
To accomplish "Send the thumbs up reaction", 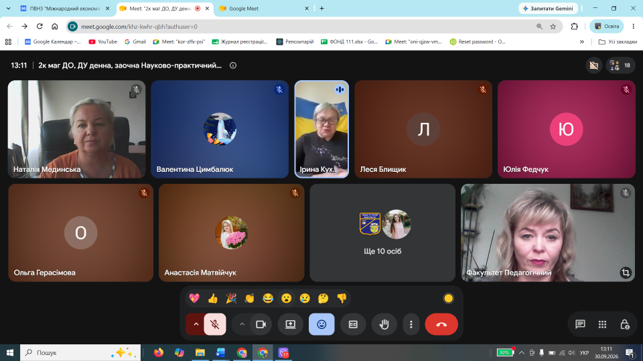I will click(x=213, y=298).
